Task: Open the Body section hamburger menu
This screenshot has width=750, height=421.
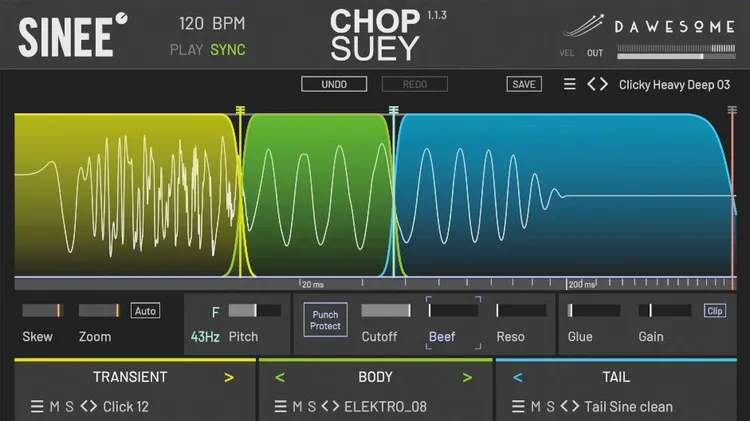Action: pyautogui.click(x=281, y=407)
